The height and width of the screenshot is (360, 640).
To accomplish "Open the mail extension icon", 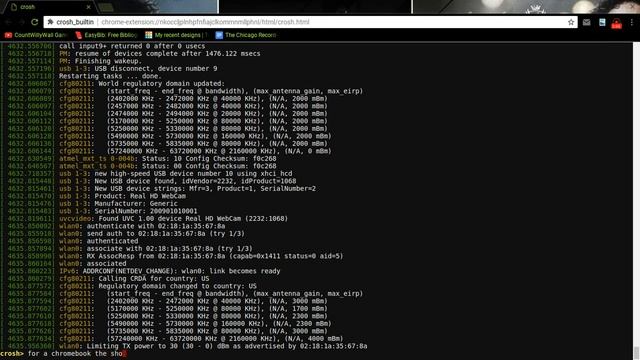I will pyautogui.click(x=587, y=22).
